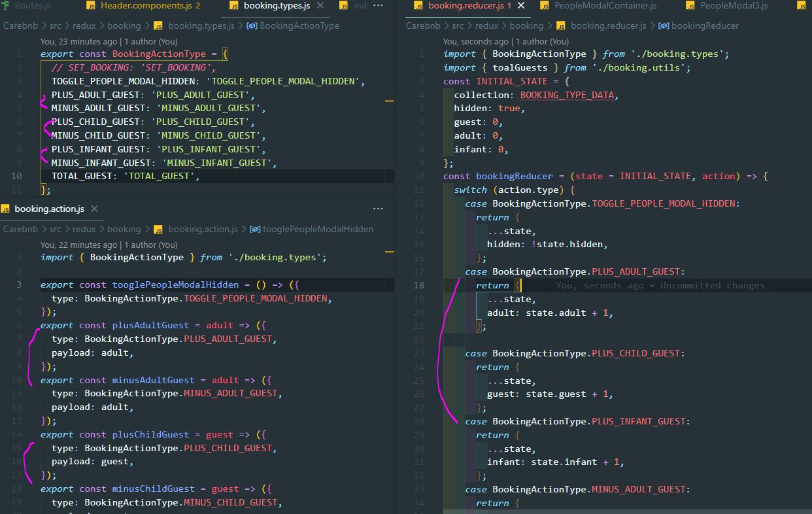Image resolution: width=812 pixels, height=514 pixels.
Task: Click 'hidden: !state.hidden' line in reducer
Action: (x=547, y=244)
